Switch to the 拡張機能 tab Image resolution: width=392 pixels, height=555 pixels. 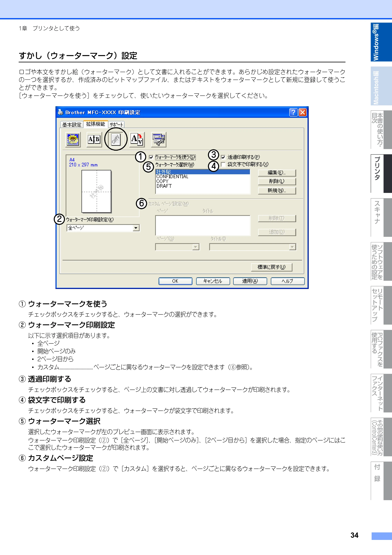(x=95, y=124)
